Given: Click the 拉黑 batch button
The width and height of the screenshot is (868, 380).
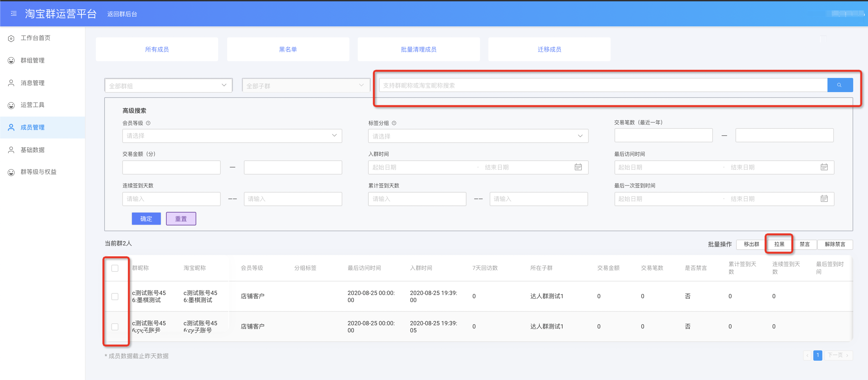Looking at the screenshot, I should (779, 244).
